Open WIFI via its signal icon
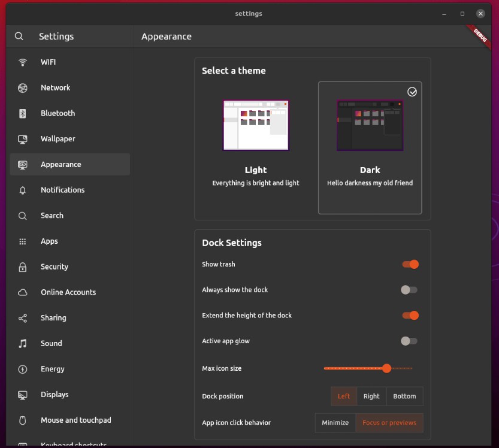The image size is (499, 448). pos(23,62)
